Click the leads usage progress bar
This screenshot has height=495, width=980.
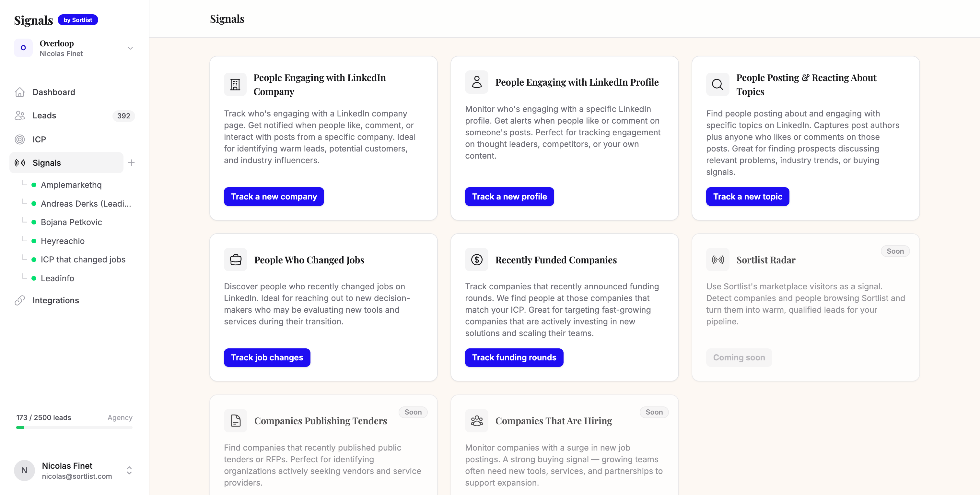pos(74,428)
